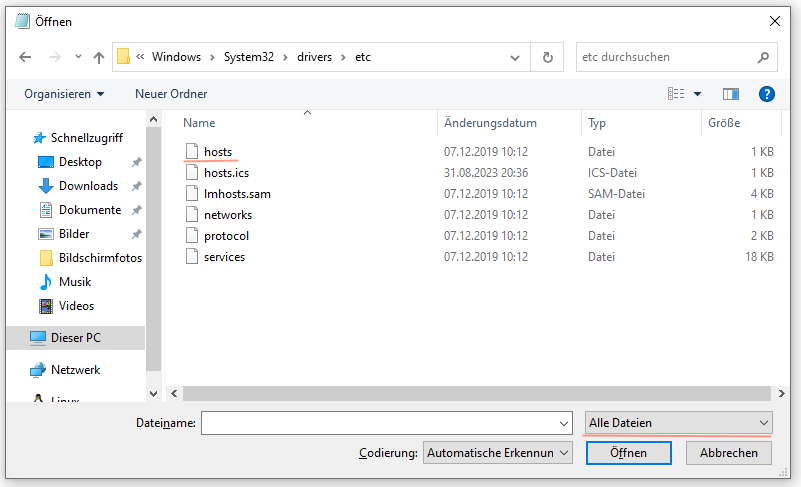Viewport: 801px width, 487px height.
Task: Go up one folder level
Action: point(99,57)
